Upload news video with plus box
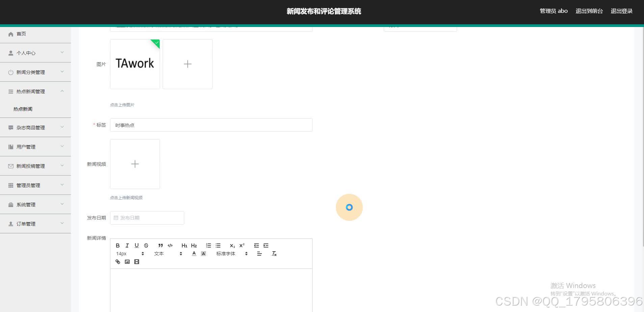This screenshot has width=644, height=312. (x=135, y=164)
